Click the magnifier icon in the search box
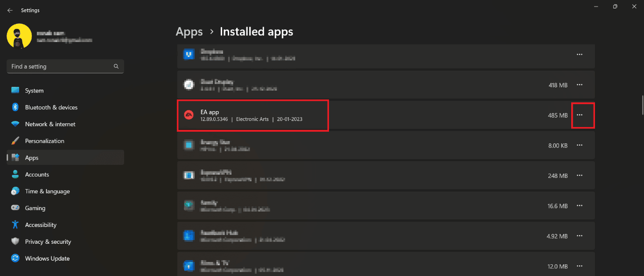644x276 pixels. tap(116, 66)
